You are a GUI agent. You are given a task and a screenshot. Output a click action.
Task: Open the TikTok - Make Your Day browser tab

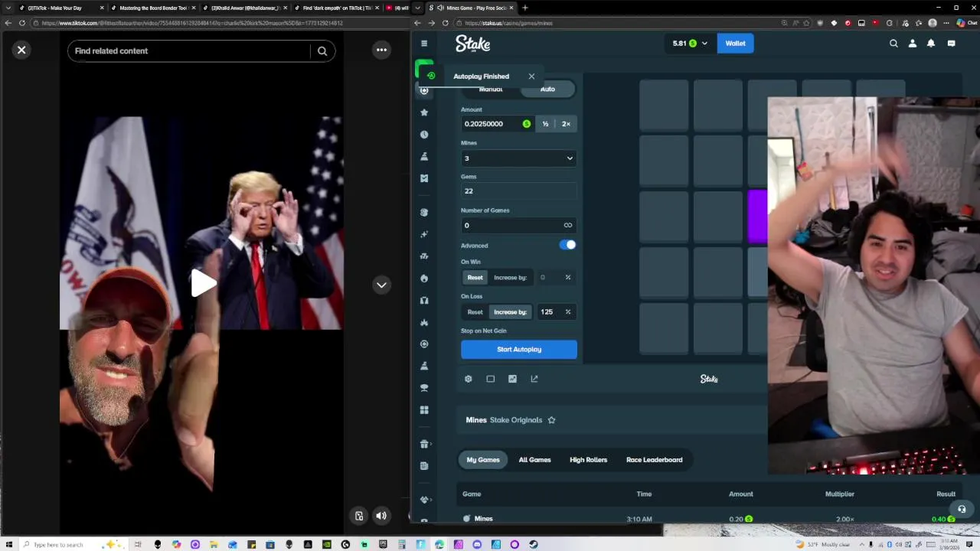click(x=60, y=8)
